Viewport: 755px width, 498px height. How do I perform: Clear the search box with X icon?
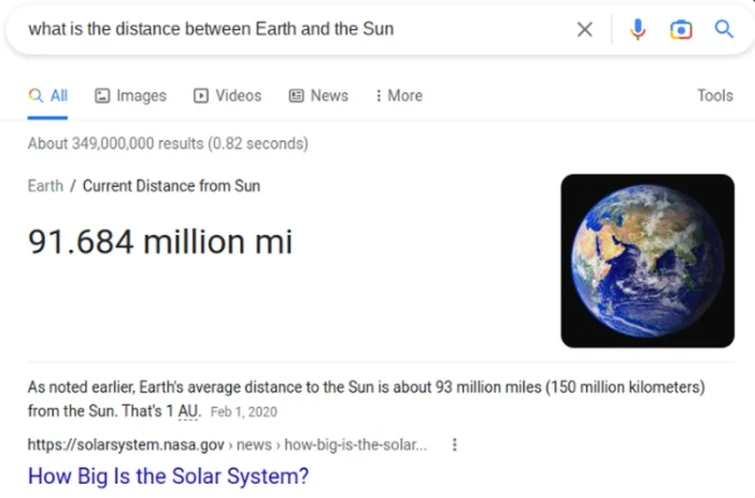tap(585, 29)
